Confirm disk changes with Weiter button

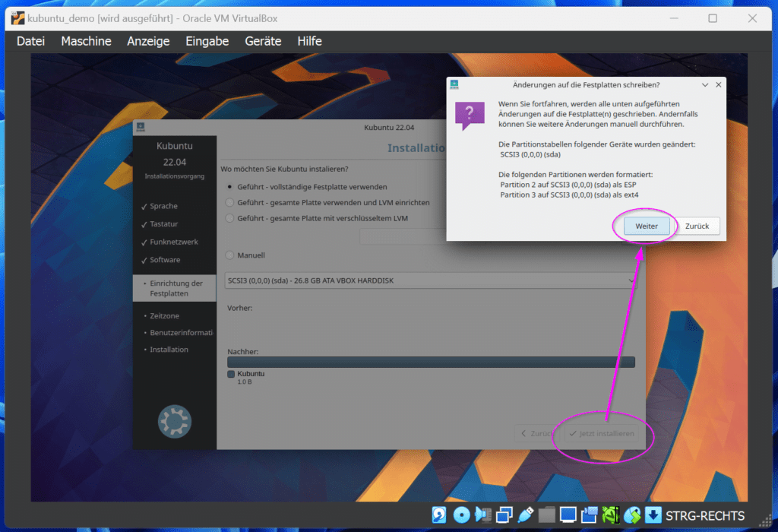[x=647, y=226]
